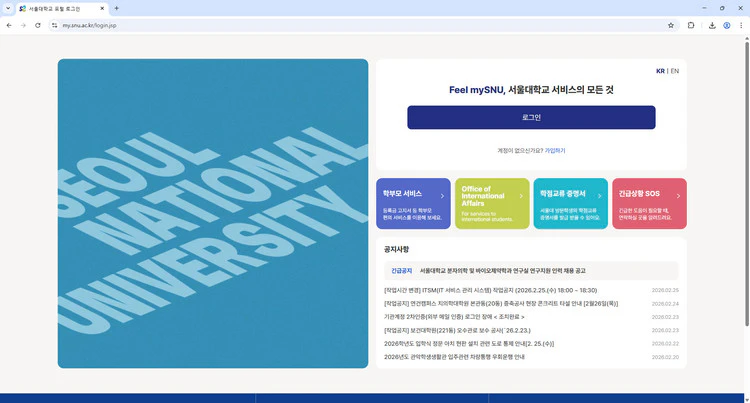Minimize the browser window
The height and width of the screenshot is (403, 750).
[704, 8]
